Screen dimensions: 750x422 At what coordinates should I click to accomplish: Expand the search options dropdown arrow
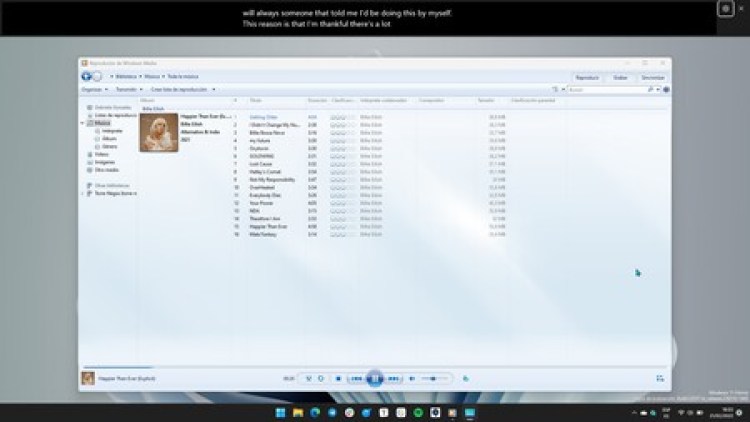coord(658,89)
